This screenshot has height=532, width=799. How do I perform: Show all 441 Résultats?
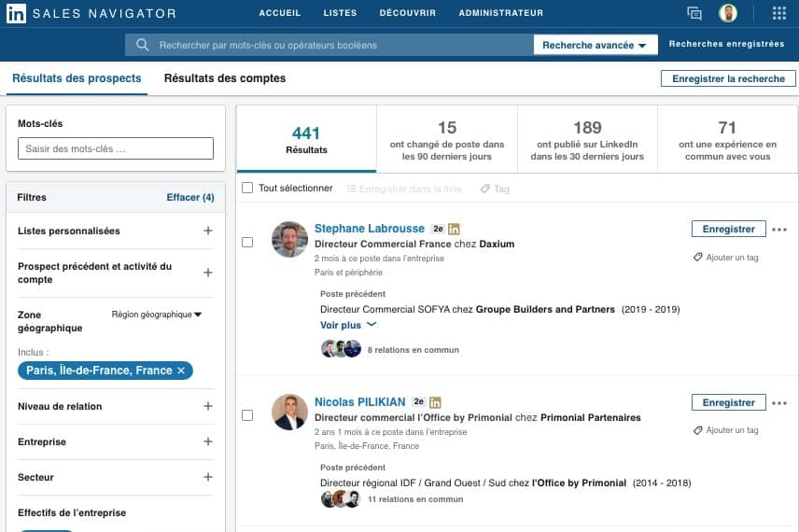306,139
